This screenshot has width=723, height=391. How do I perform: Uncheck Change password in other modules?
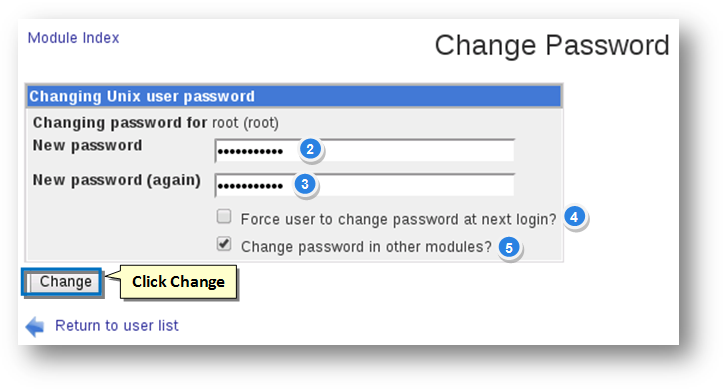(224, 244)
